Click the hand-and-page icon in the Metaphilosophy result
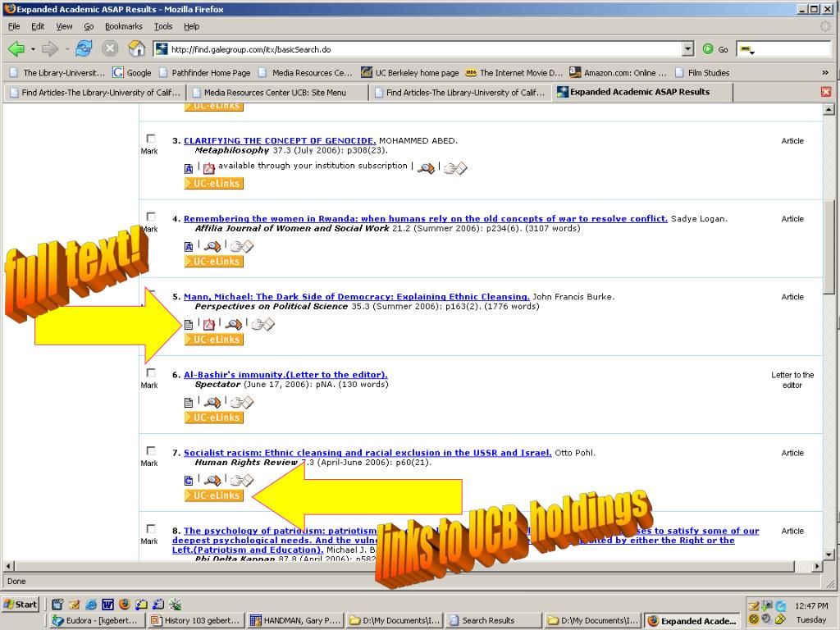Screen dimensions: 840x630 [x=455, y=168]
